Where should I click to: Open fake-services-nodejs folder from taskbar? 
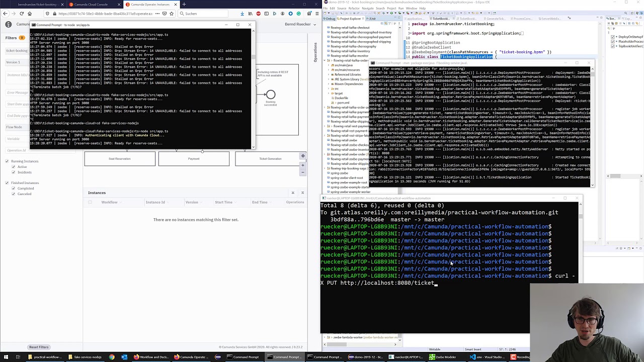85,357
